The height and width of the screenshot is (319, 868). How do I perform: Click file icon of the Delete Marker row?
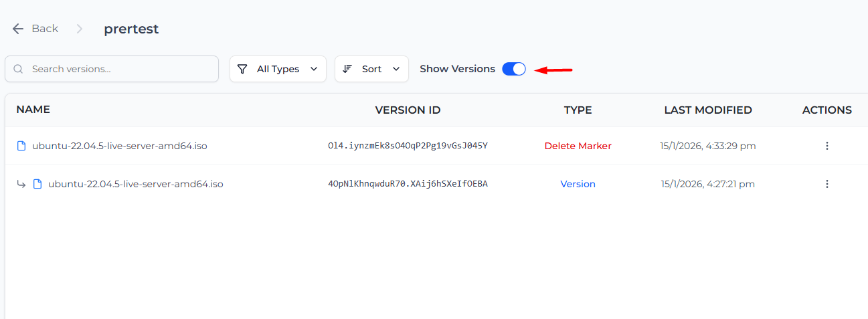pyautogui.click(x=21, y=146)
